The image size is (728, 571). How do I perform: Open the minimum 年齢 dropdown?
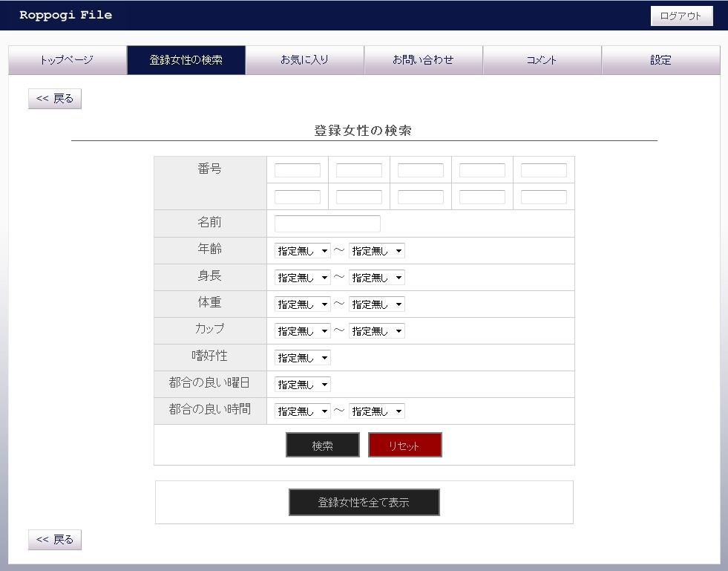302,251
